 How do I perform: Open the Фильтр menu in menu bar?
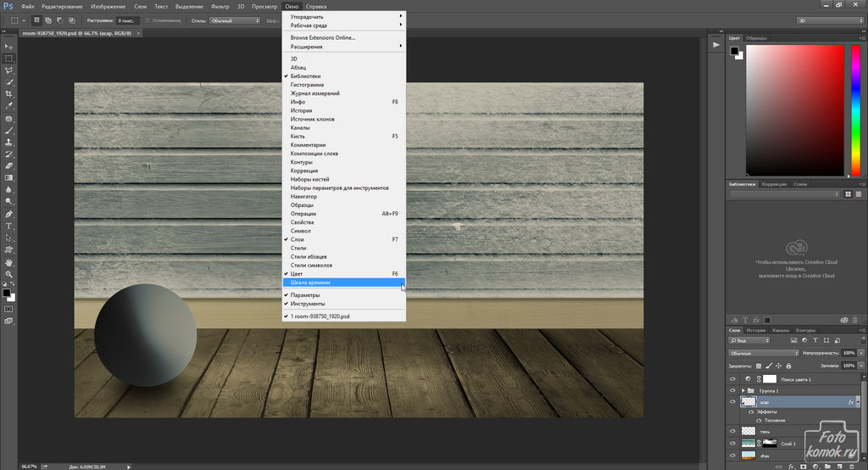(x=220, y=6)
